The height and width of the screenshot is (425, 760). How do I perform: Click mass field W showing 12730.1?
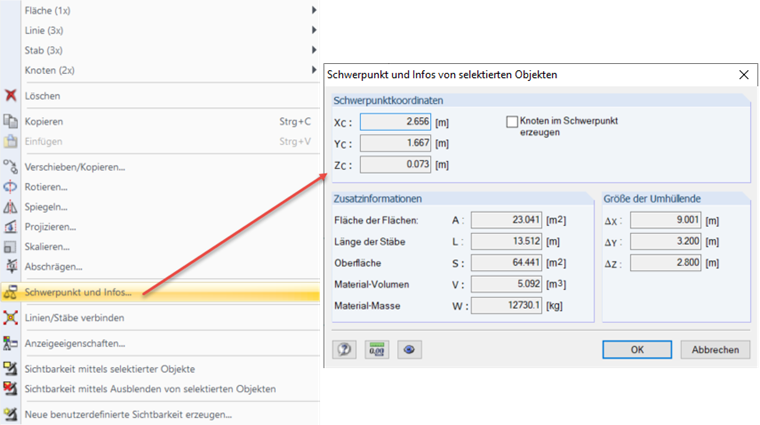click(506, 305)
